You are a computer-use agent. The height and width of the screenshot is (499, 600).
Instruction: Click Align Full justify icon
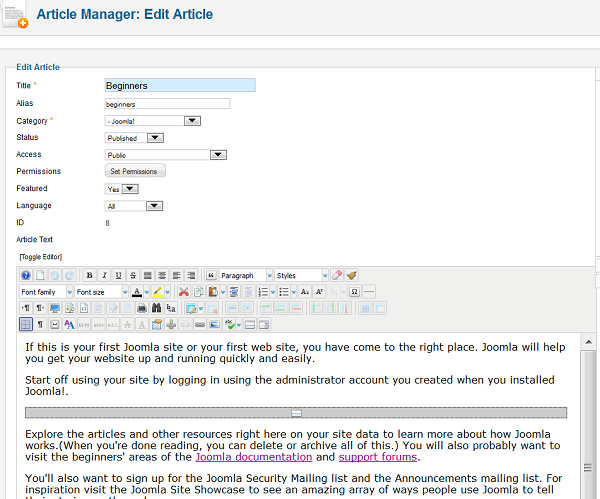pos(147,275)
